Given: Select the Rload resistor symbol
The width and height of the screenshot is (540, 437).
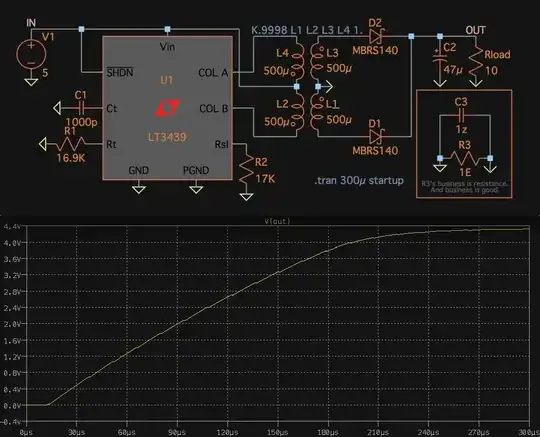Looking at the screenshot, I should point(476,61).
